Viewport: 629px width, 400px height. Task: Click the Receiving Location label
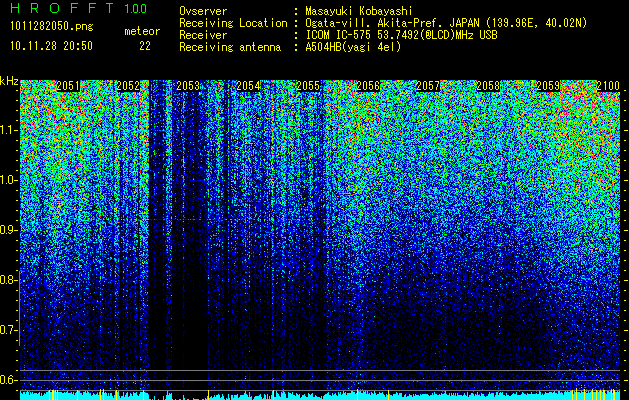pos(233,23)
